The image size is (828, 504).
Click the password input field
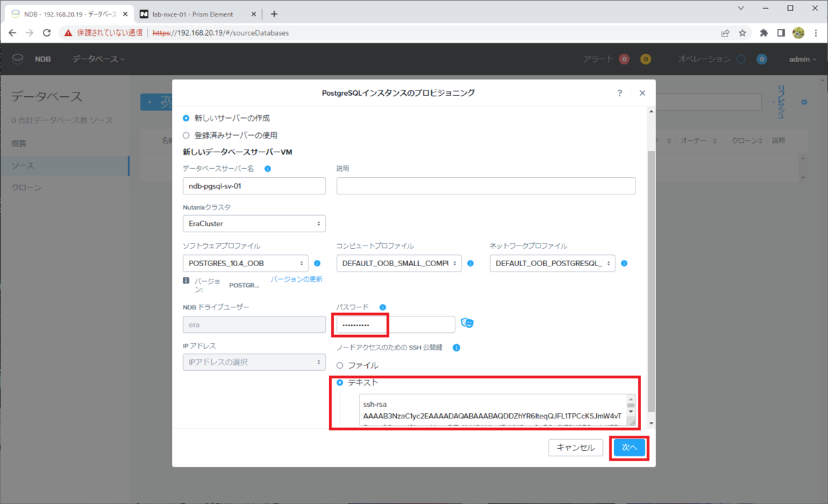point(396,324)
